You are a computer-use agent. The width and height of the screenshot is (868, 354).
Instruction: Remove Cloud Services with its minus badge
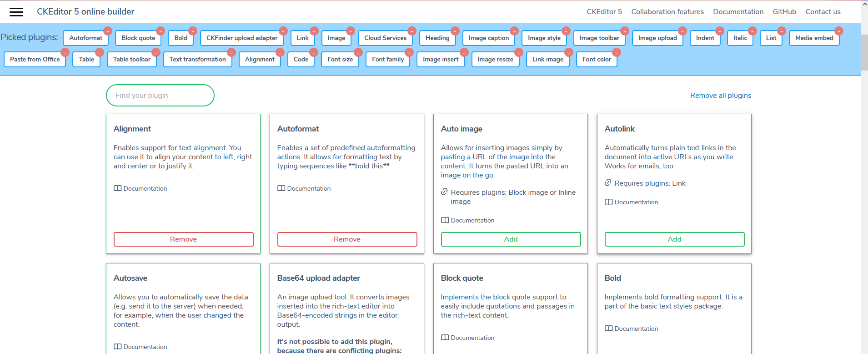[x=412, y=31]
